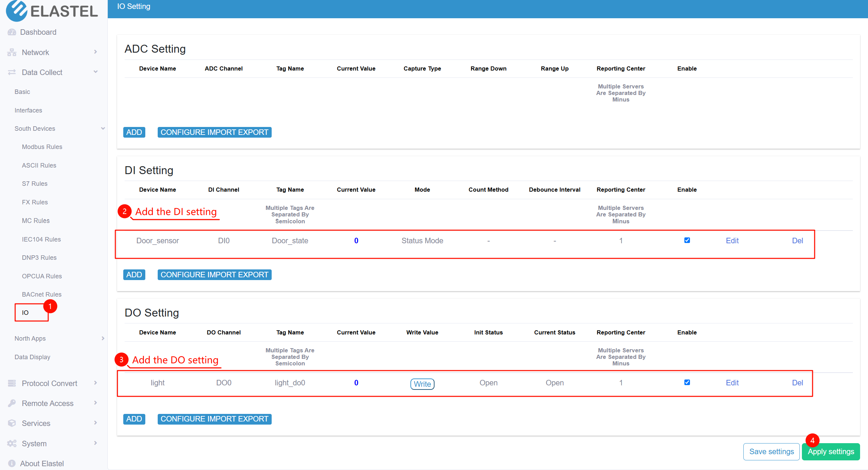Open the Modbus Rules page
The width and height of the screenshot is (868, 470).
pyautogui.click(x=42, y=147)
